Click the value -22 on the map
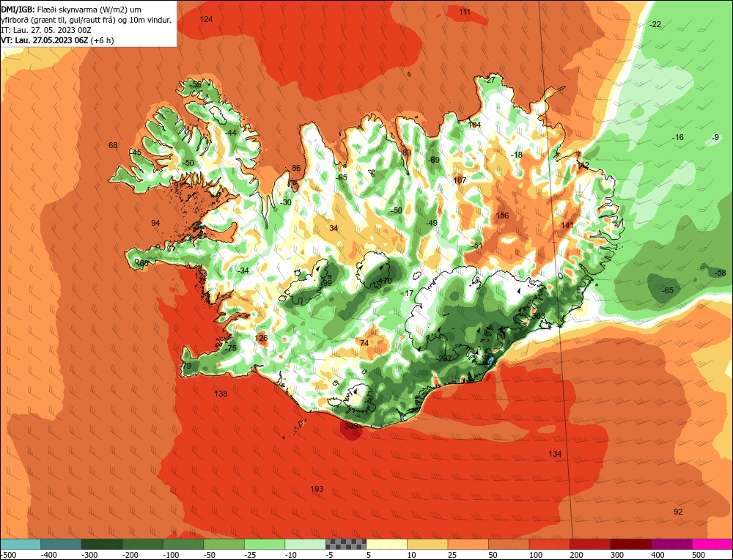This screenshot has height=560, width=733. [x=656, y=24]
